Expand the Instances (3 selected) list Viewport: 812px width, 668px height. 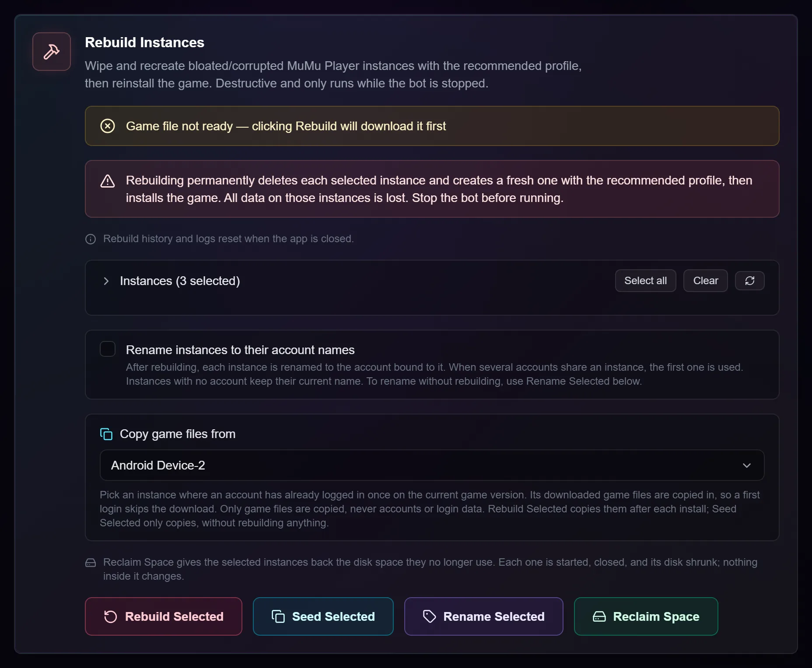click(106, 281)
